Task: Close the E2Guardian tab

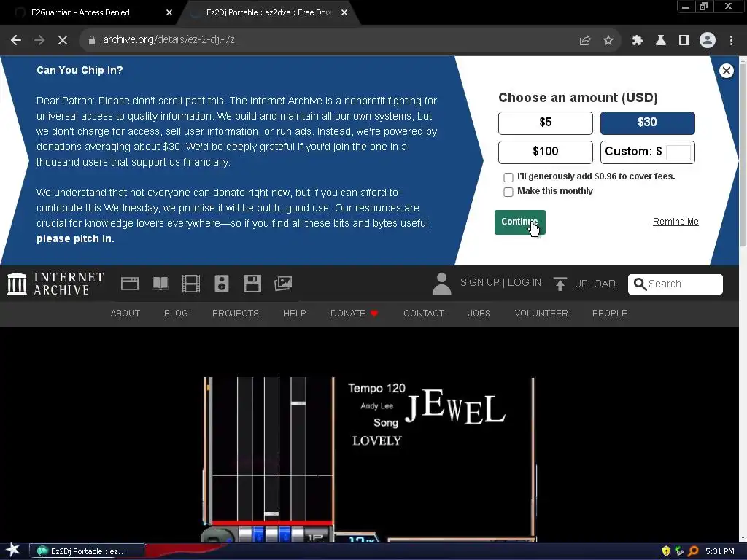Action: click(x=169, y=13)
